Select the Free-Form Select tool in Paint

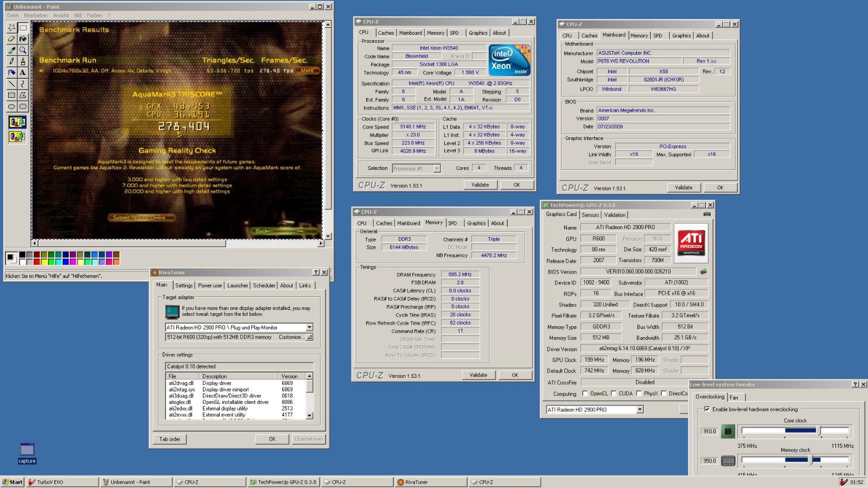tap(11, 27)
